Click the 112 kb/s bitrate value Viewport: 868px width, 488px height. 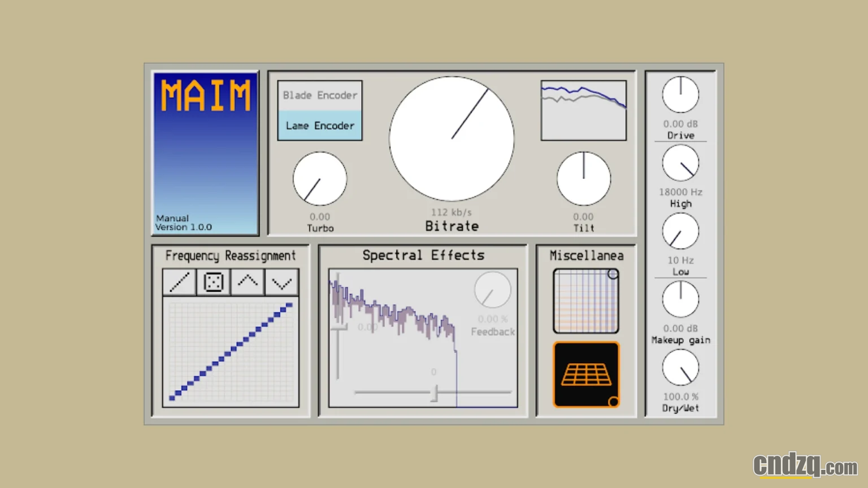(x=451, y=212)
